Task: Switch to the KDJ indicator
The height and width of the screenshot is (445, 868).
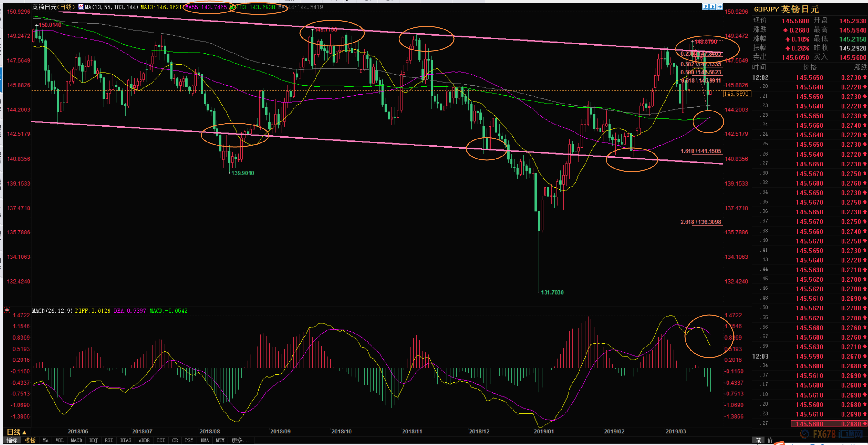Action: coord(93,440)
